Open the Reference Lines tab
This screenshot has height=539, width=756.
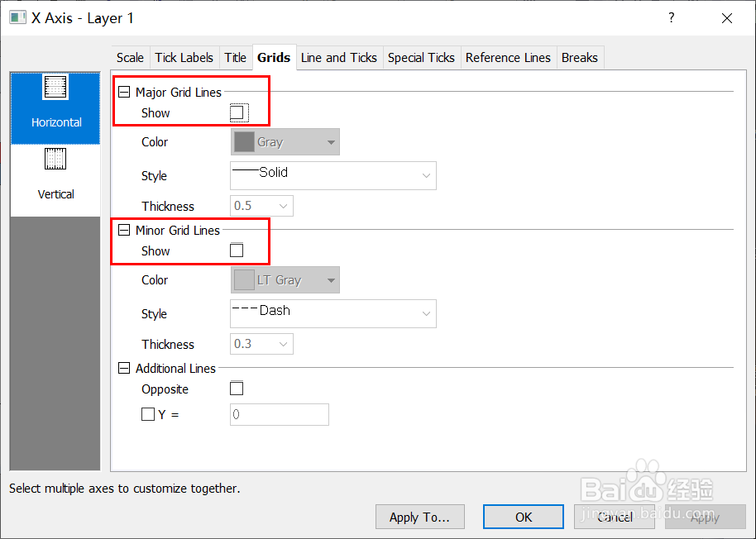point(508,57)
